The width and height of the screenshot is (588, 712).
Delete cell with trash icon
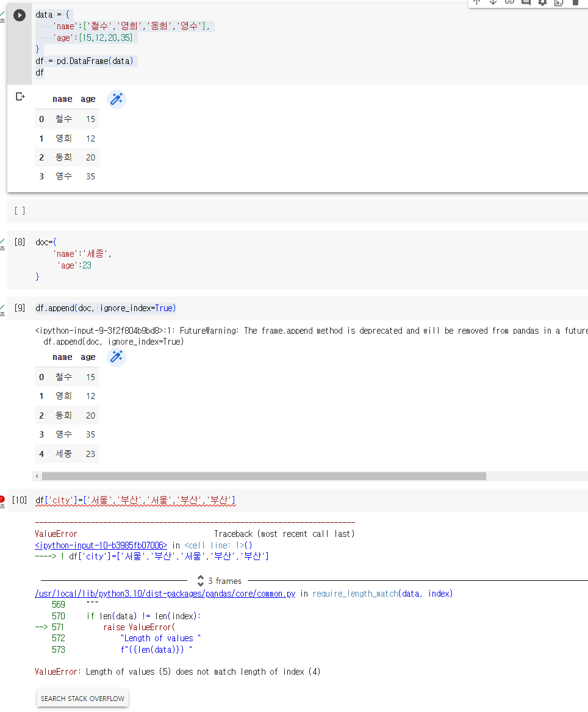pos(575,2)
